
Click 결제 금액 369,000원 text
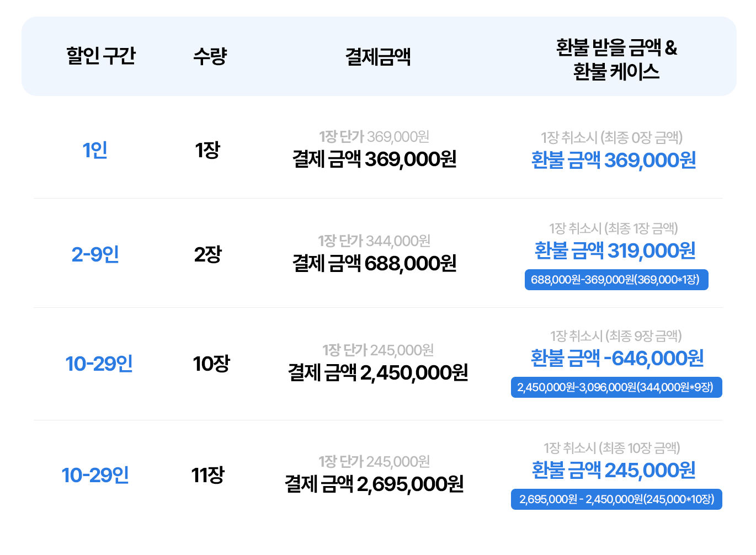375,159
